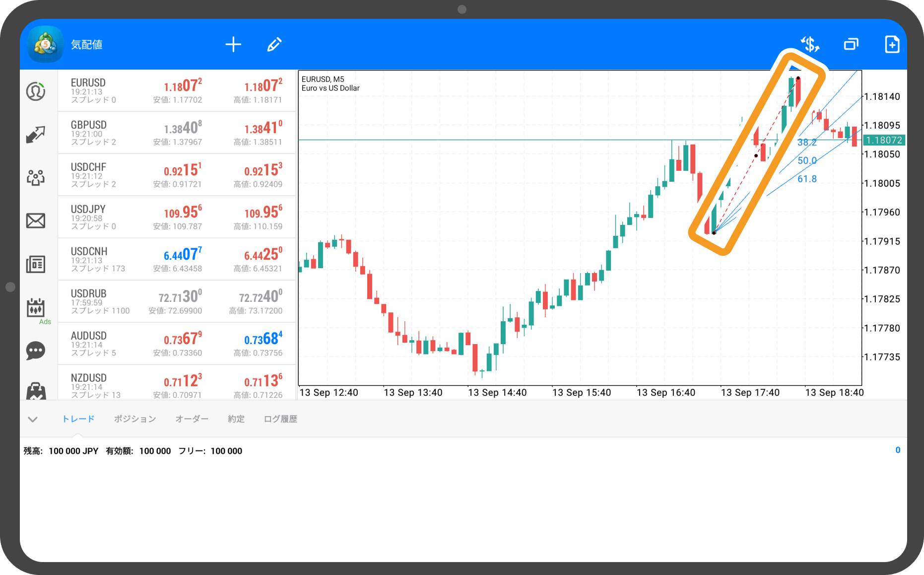This screenshot has width=924, height=575.
Task: Tap the plus icon to add symbol
Action: coord(233,45)
